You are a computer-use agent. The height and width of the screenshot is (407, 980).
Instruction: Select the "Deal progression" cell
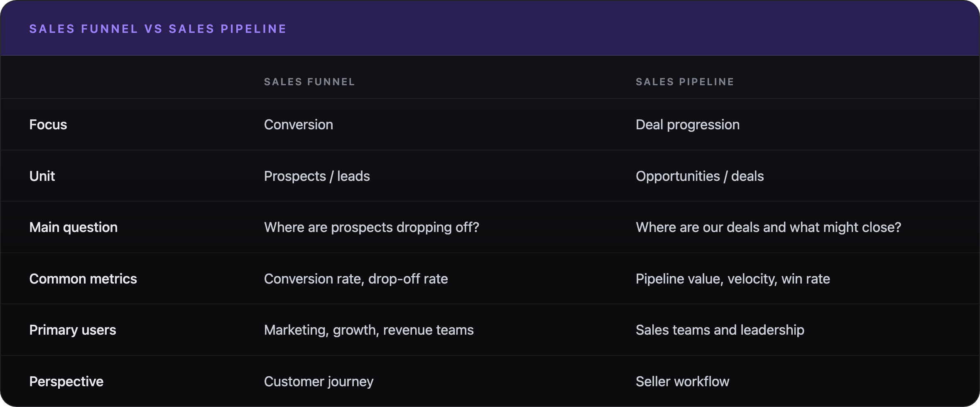coord(688,125)
